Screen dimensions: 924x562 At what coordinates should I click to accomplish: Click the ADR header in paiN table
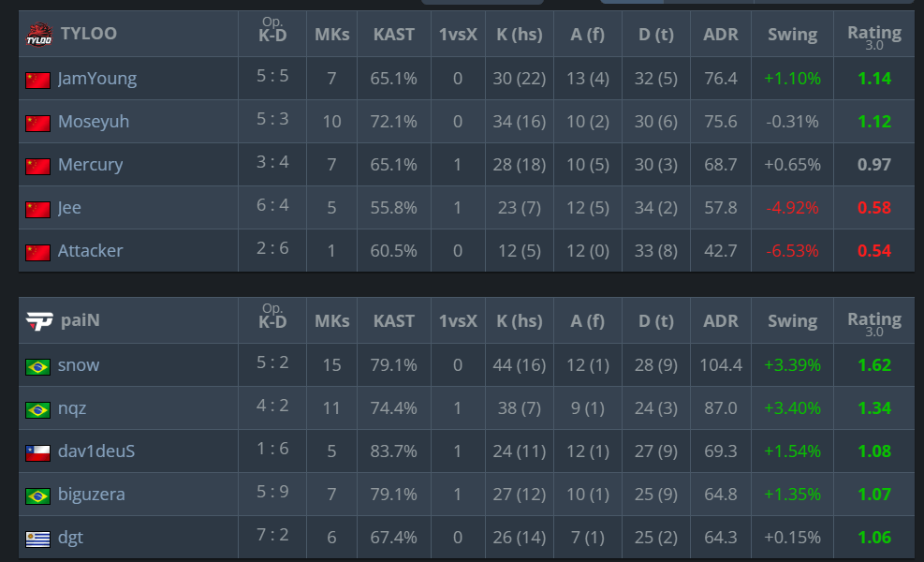(720, 320)
